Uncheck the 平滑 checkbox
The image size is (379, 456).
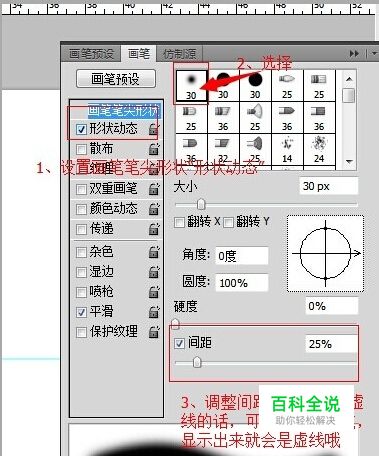[x=81, y=312]
